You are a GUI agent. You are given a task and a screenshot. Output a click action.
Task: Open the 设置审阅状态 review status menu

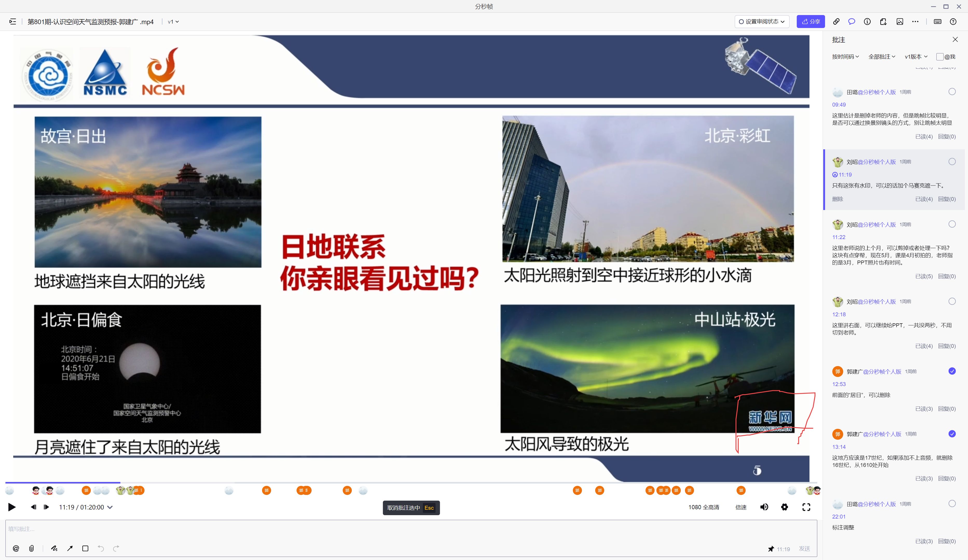click(761, 22)
